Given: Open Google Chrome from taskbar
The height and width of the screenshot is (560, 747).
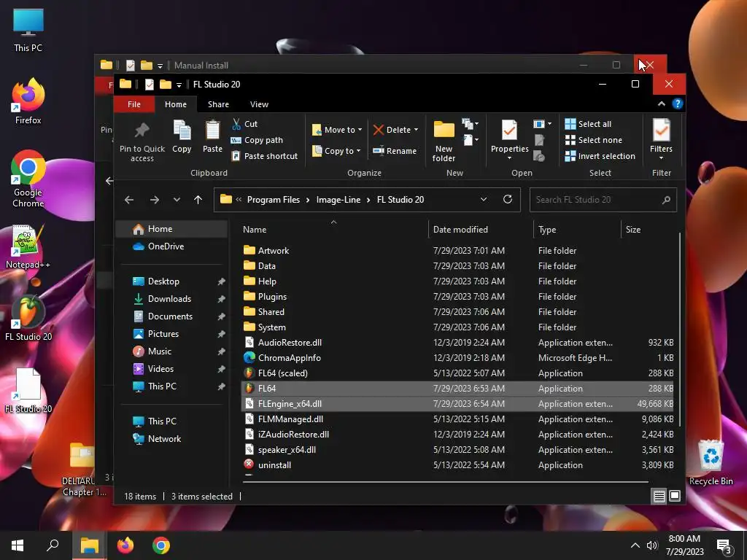Looking at the screenshot, I should pos(161,545).
